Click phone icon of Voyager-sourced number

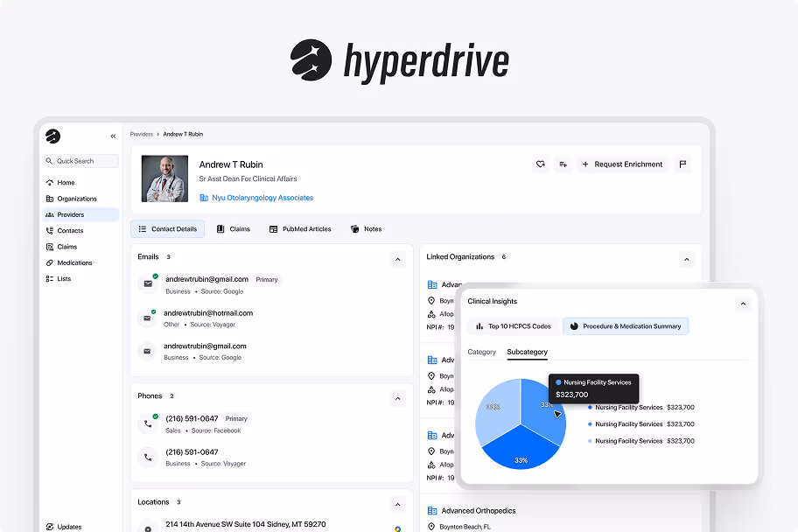(x=148, y=457)
